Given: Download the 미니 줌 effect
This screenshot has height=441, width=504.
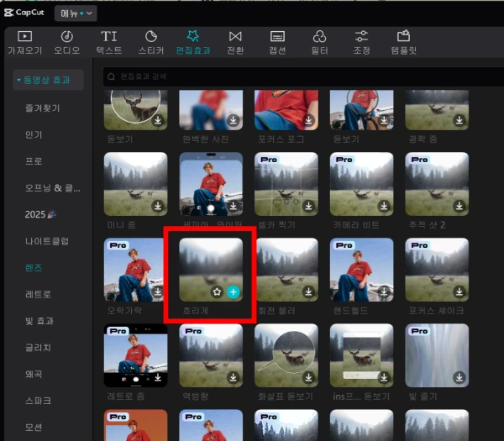Looking at the screenshot, I should coord(158,206).
